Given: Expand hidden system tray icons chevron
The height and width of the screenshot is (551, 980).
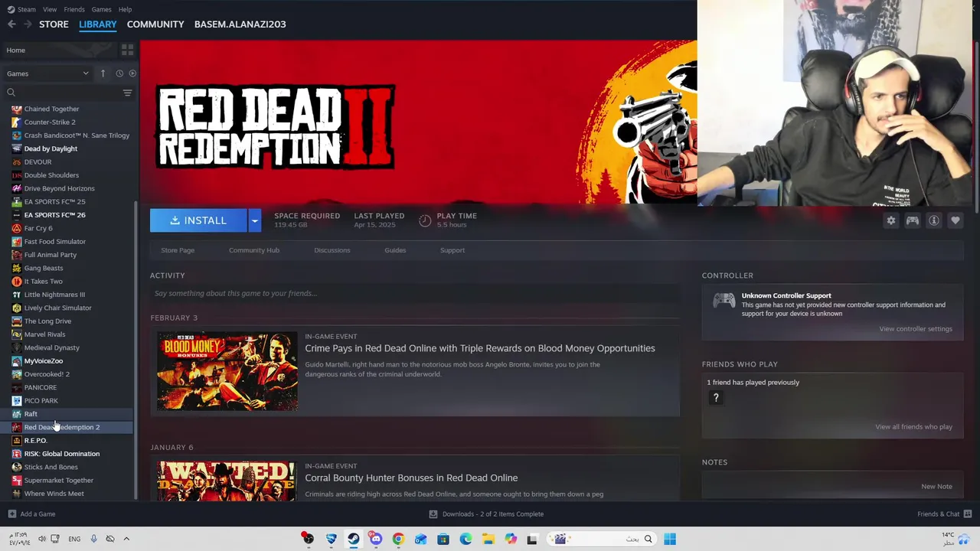Looking at the screenshot, I should tap(126, 539).
